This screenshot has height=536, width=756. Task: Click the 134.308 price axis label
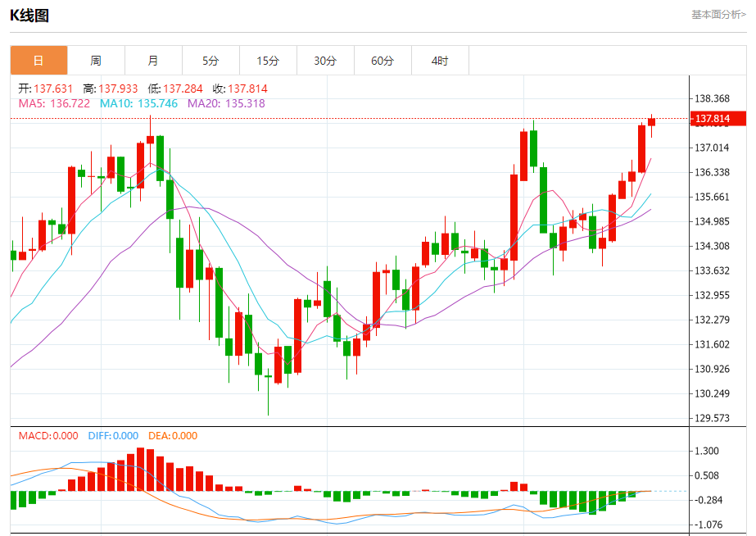pyautogui.click(x=712, y=246)
